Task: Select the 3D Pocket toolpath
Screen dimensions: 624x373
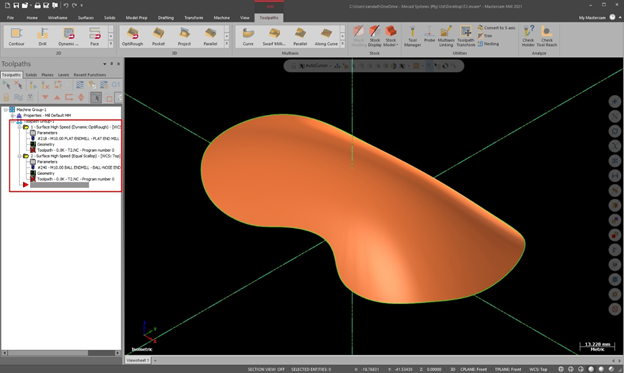Action: pos(158,37)
